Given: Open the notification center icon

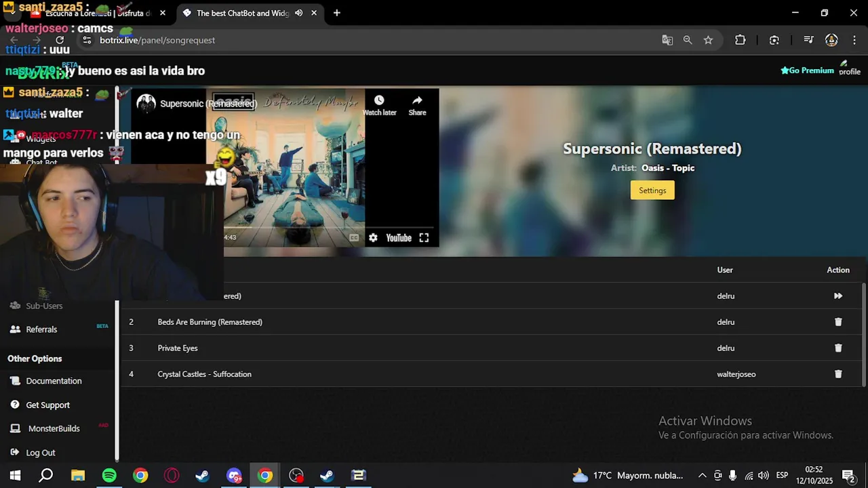Looking at the screenshot, I should (848, 476).
